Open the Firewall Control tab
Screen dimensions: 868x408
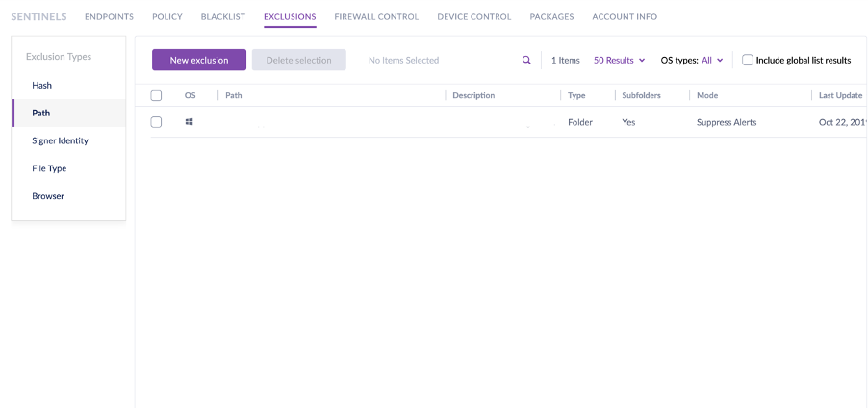pyautogui.click(x=376, y=16)
